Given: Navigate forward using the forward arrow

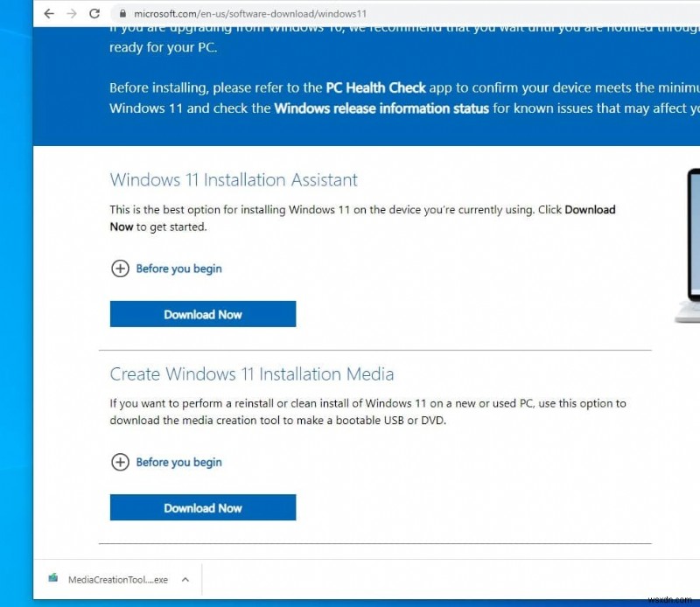Looking at the screenshot, I should tap(72, 14).
